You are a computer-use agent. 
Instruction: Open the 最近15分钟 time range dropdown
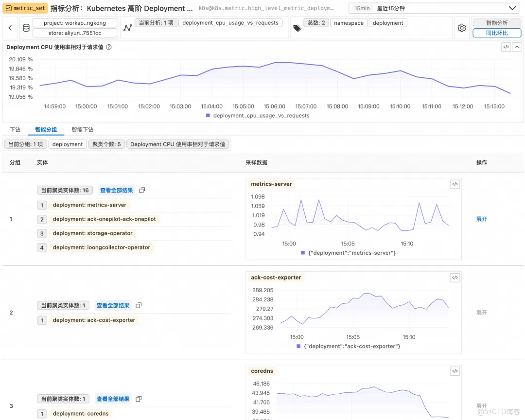pos(433,8)
